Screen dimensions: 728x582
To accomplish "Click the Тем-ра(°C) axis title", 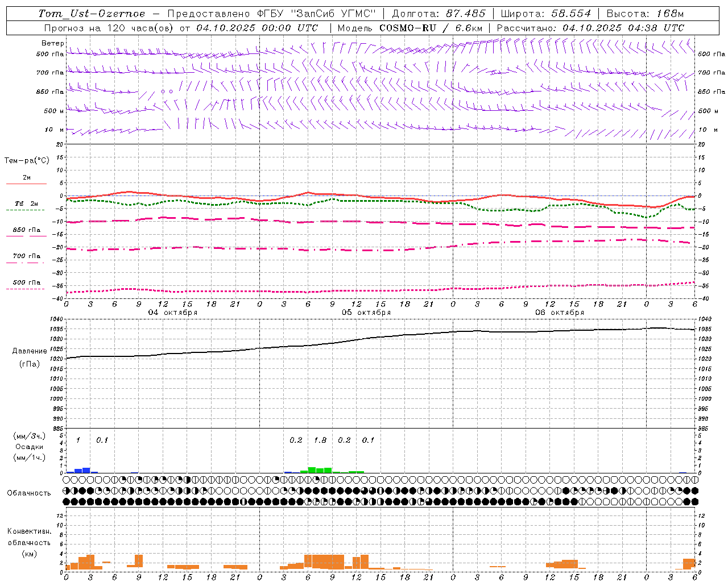I will [x=27, y=161].
